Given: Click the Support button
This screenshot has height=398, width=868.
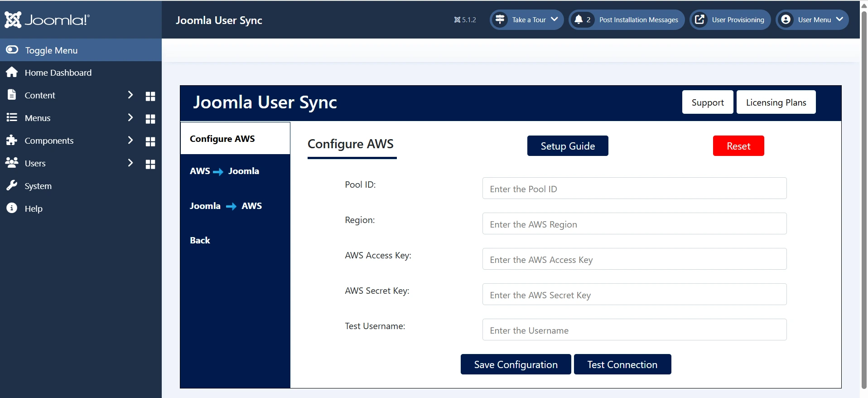Looking at the screenshot, I should [708, 102].
